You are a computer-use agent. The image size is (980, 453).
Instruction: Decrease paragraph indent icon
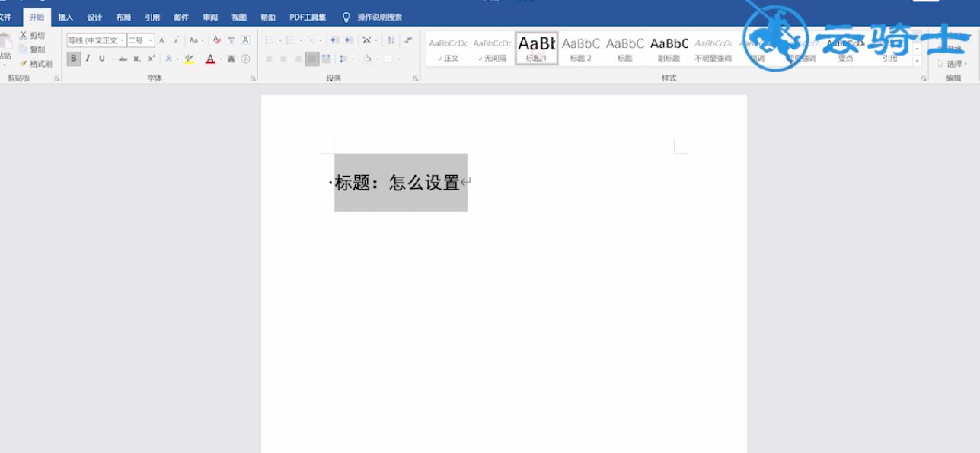334,40
